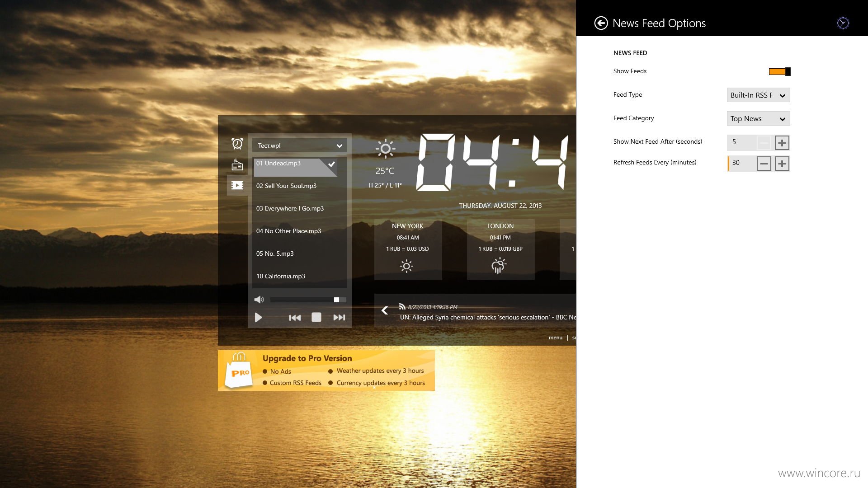Select the media player sidebar icon
This screenshot has height=488, width=868.
pyautogui.click(x=237, y=185)
